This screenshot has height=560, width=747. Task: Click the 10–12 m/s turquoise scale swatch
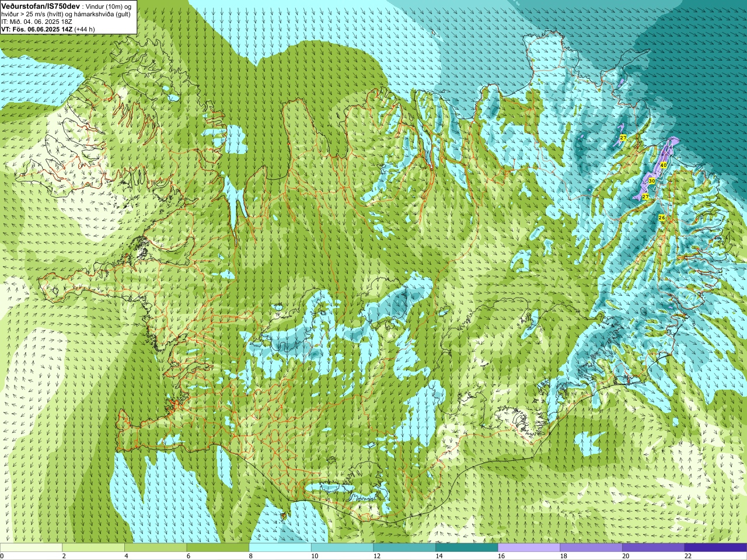point(342,548)
